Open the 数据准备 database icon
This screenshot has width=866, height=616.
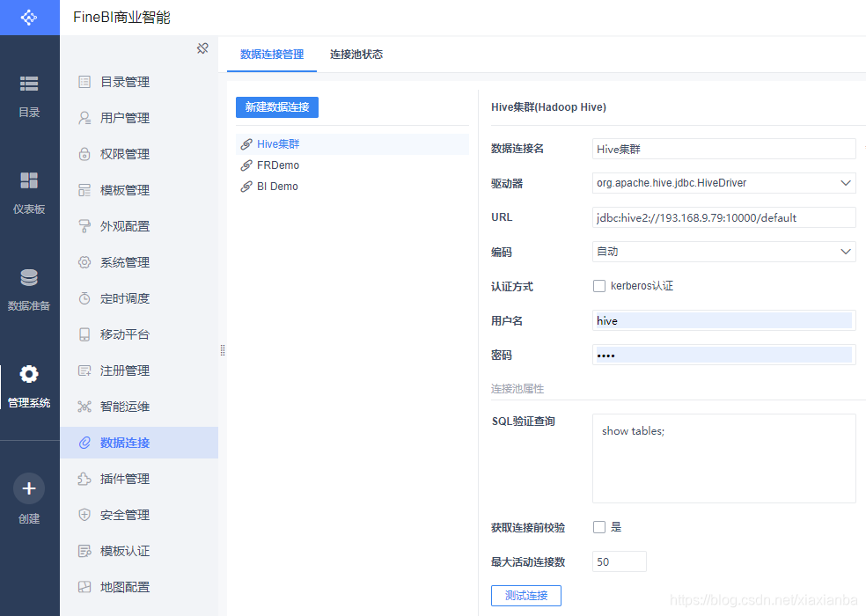(x=29, y=277)
